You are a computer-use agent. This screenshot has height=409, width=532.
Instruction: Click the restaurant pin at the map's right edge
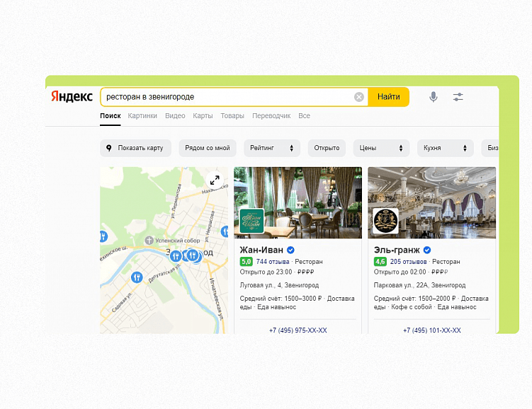click(225, 232)
